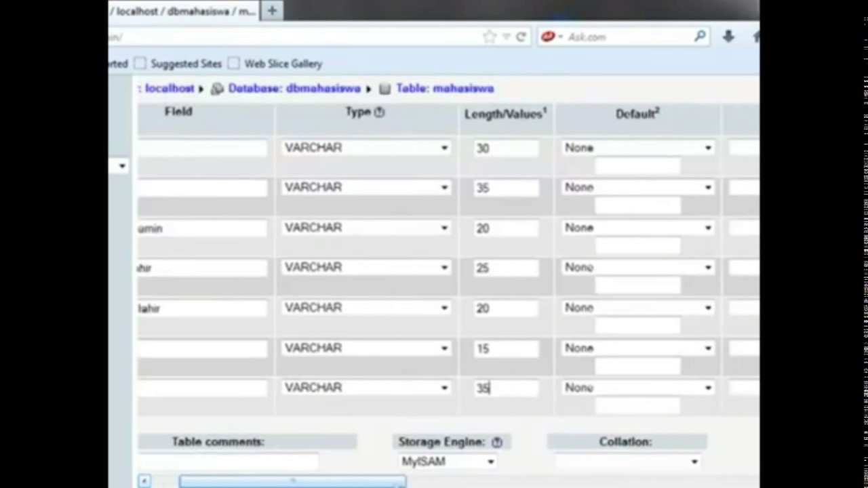868x488 pixels.
Task: Click the Suggested Sites page icon
Action: (140, 63)
